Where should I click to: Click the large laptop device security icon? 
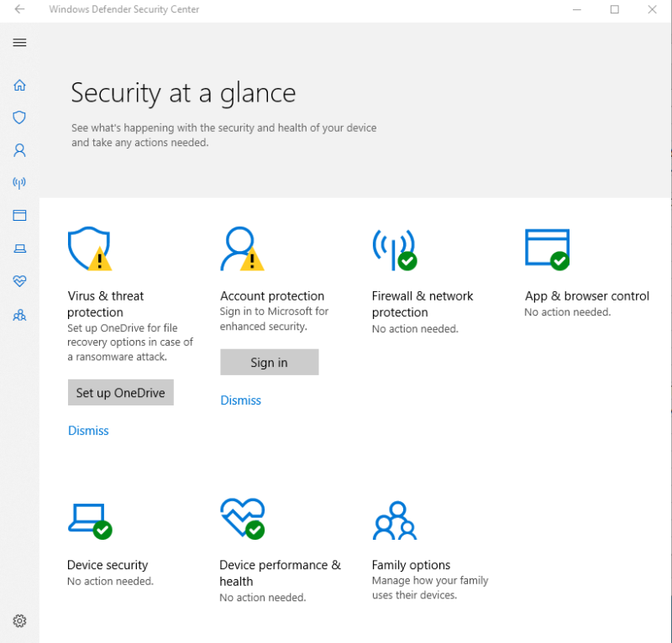(90, 521)
